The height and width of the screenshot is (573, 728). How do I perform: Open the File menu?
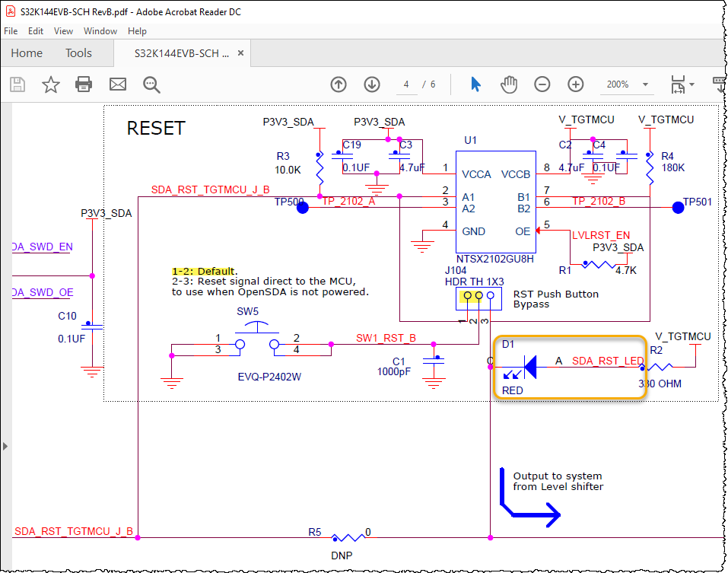(x=11, y=31)
